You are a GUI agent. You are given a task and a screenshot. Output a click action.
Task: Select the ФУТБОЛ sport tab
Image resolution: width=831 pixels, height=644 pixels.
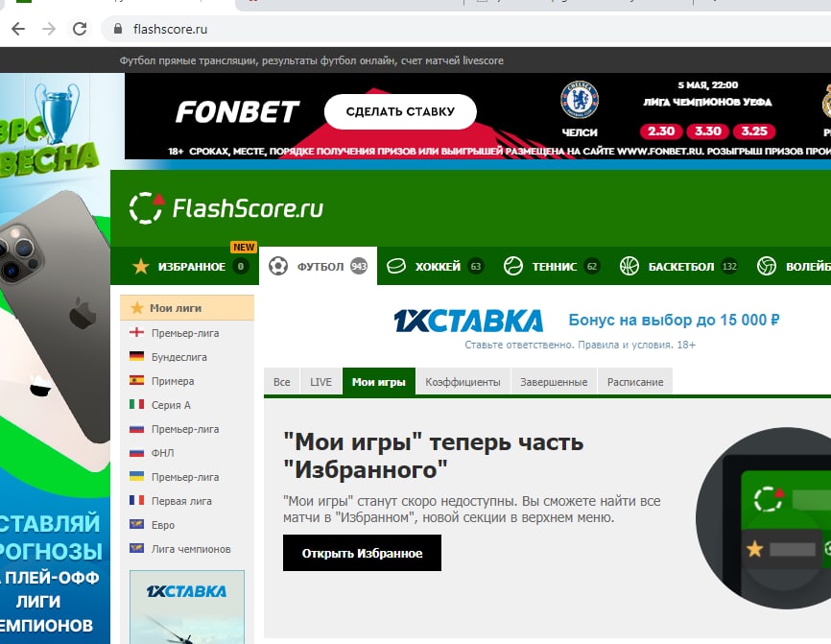click(318, 266)
